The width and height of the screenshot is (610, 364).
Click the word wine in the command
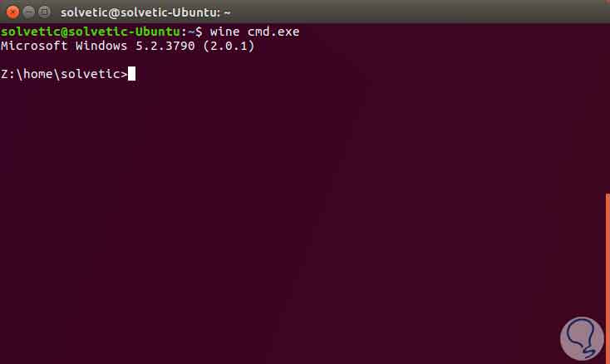[x=225, y=32]
